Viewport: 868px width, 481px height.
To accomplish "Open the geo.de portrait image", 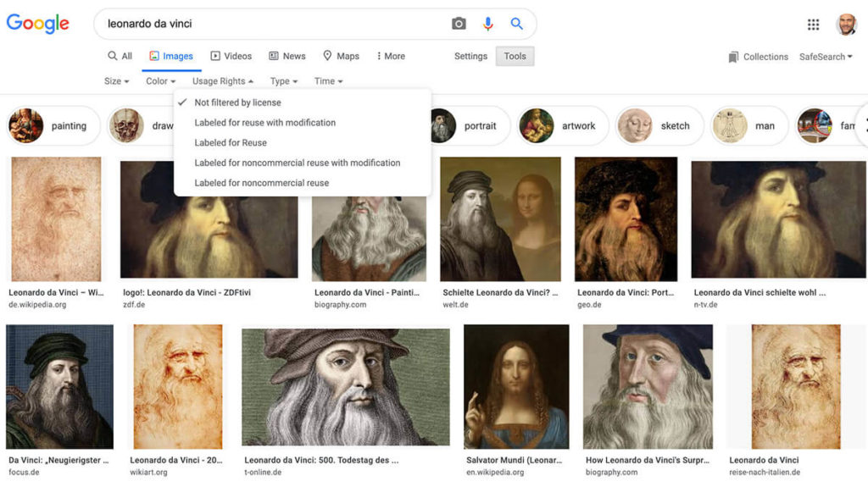I will [626, 219].
